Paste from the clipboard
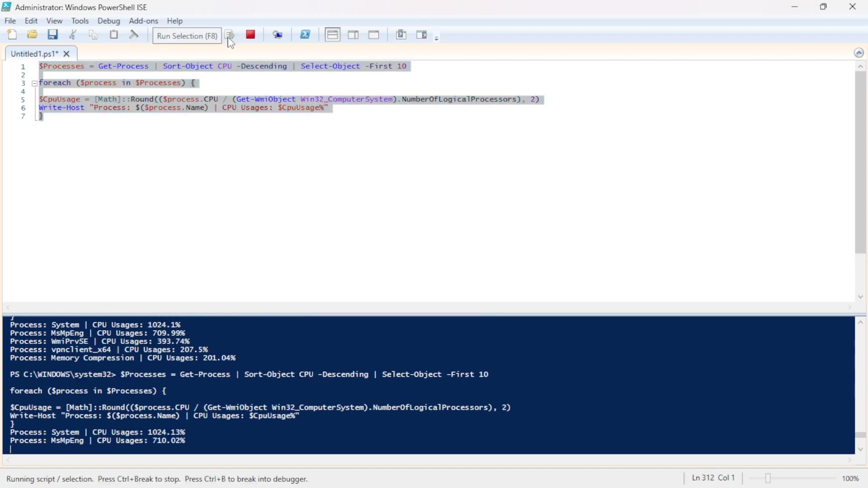This screenshot has height=488, width=868. (113, 34)
